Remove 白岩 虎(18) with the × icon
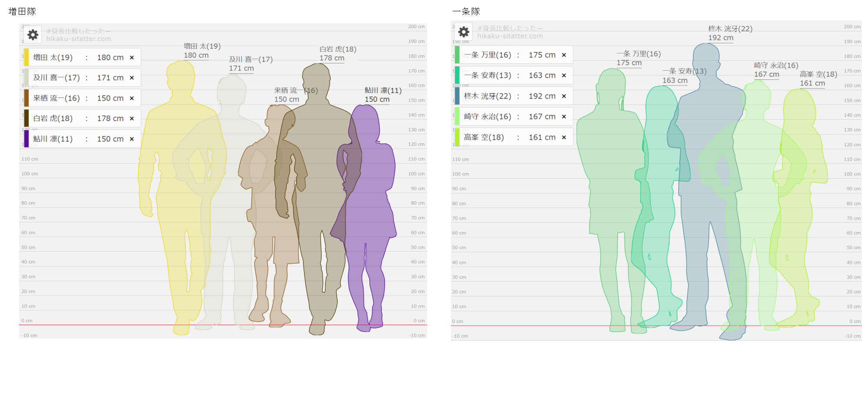This screenshot has height=411, width=868. tap(132, 118)
